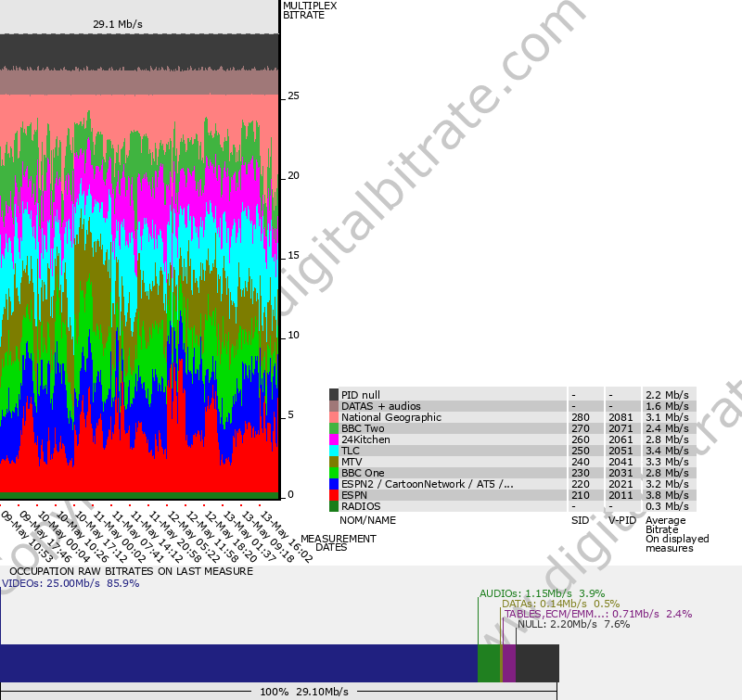Image resolution: width=742 pixels, height=700 pixels.
Task: Click the 'TABLES,ECM/EMM...' occupation label
Action: [x=598, y=614]
